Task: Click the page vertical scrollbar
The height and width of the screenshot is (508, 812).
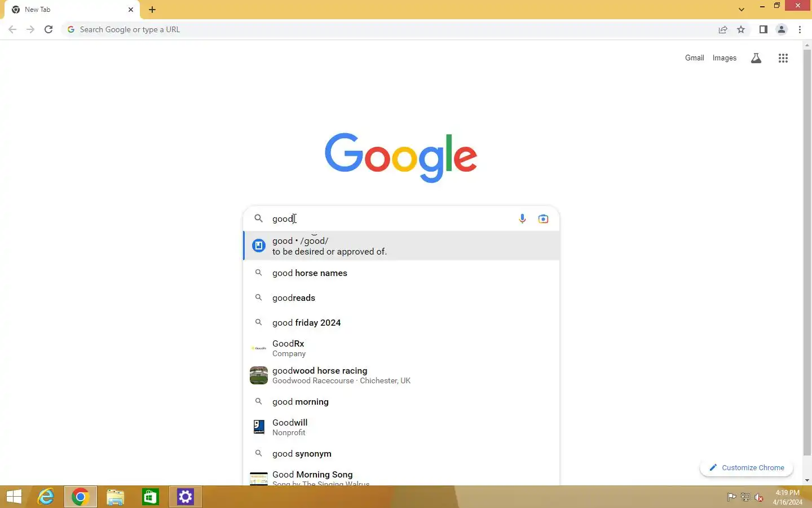Action: pyautogui.click(x=807, y=252)
